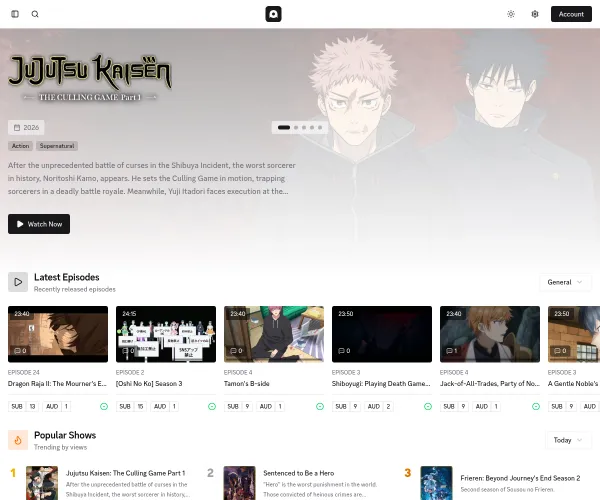Viewport: 600px width, 500px height.
Task: Click 24:15 duration on Oshi No Ko thumbnail
Action: (x=129, y=314)
